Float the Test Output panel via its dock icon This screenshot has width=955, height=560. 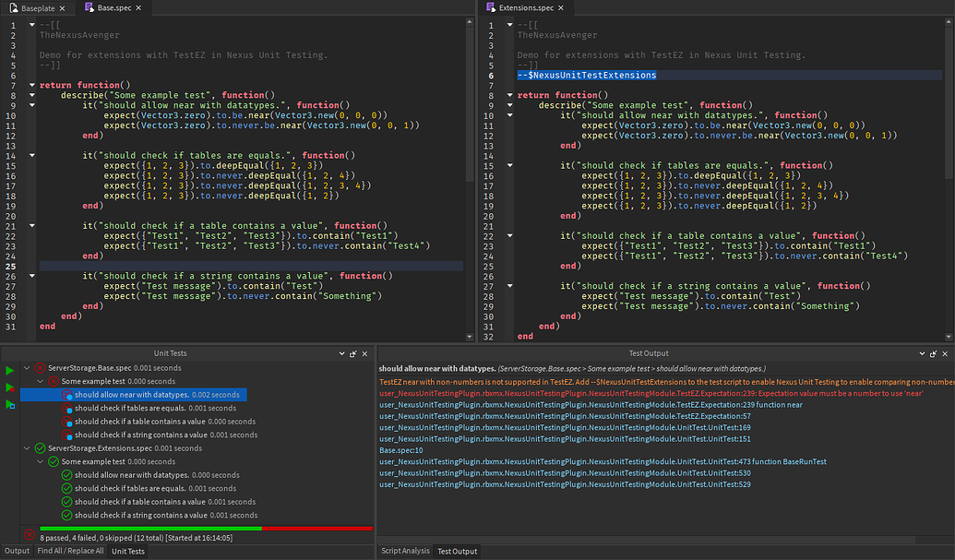934,353
